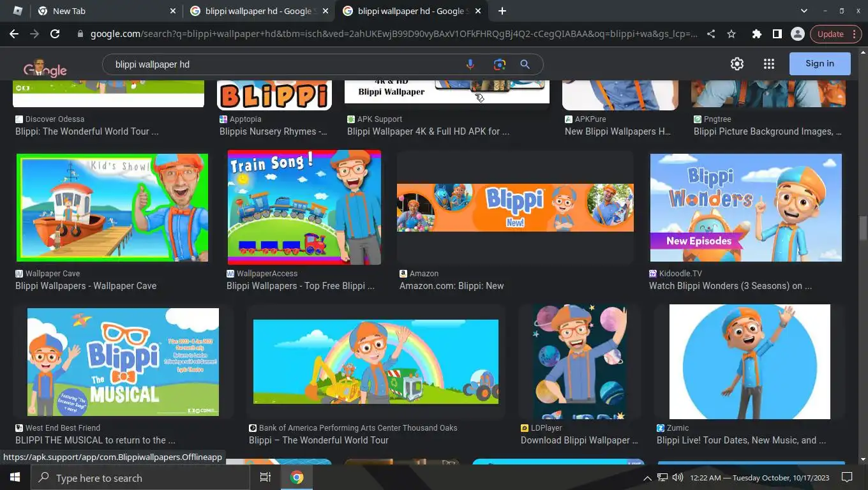Reload the page with refresh icon
The height and width of the screenshot is (490, 868).
click(x=55, y=34)
